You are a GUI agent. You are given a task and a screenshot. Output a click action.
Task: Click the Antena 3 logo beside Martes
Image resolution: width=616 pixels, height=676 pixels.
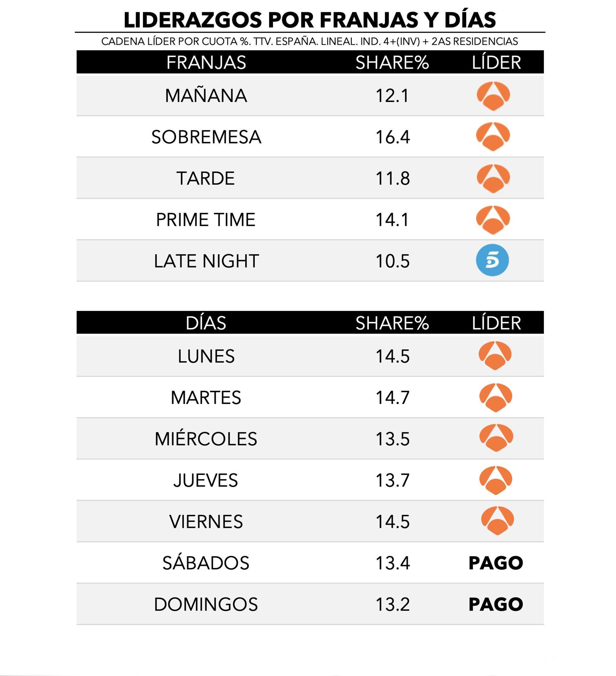coord(495,397)
